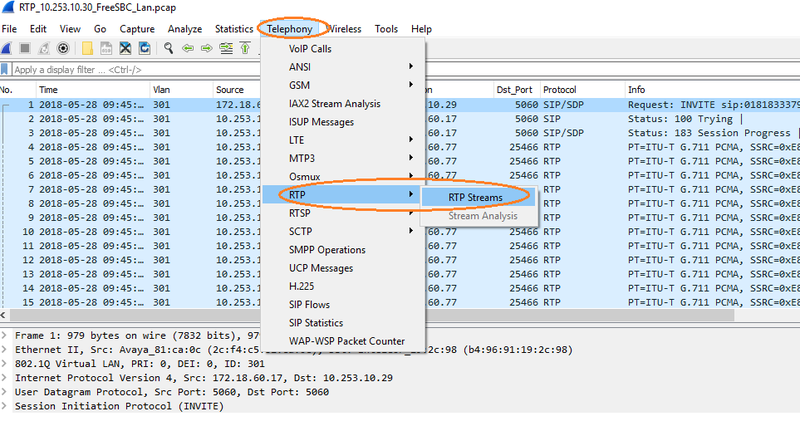The image size is (800, 426).
Task: Click the close capture file icon
Action: [x=125, y=48]
